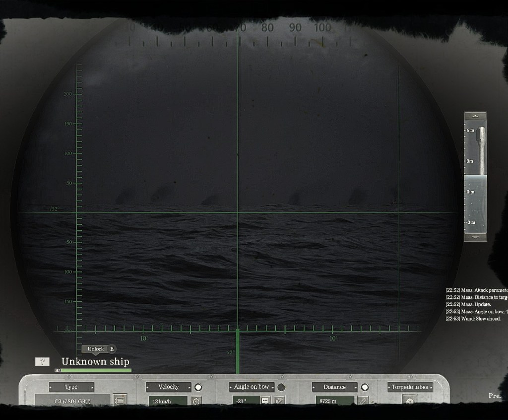Click the torpedo tubes icon below header
Viewport: 508px width, 420px height.
409,400
